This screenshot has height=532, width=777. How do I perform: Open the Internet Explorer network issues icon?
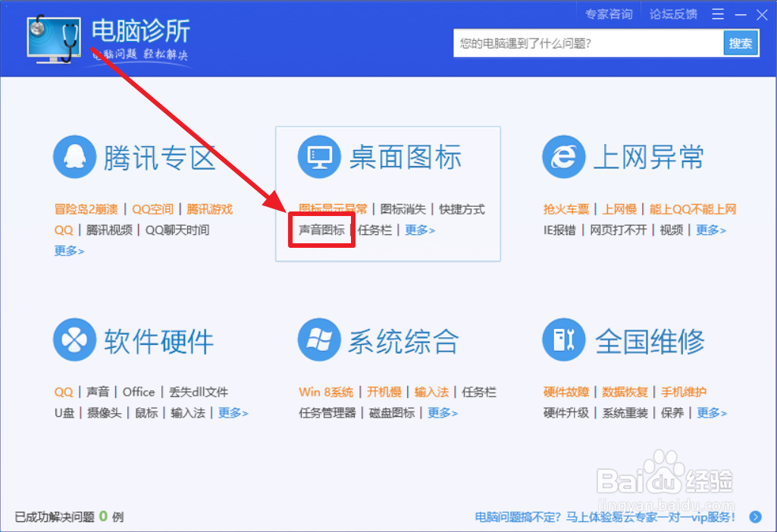563,157
